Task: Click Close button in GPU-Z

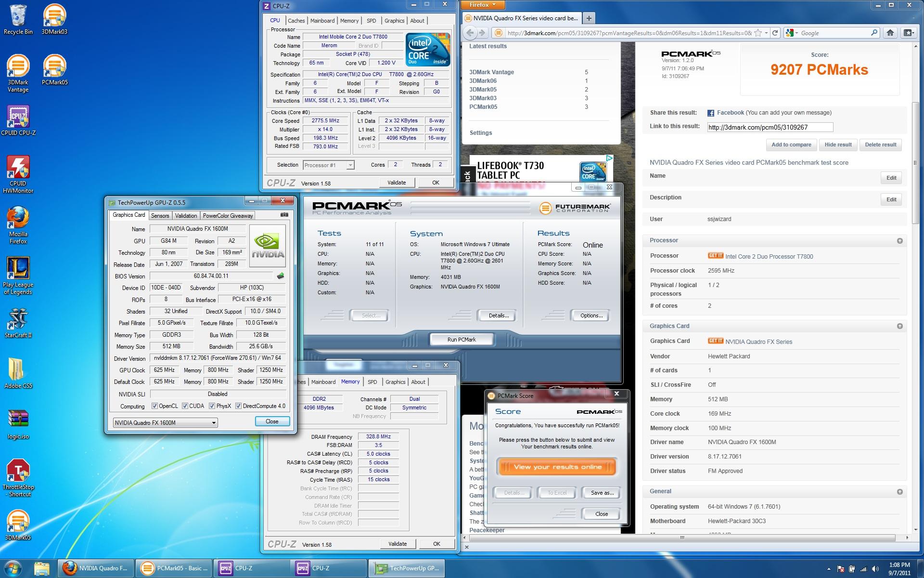Action: (272, 421)
